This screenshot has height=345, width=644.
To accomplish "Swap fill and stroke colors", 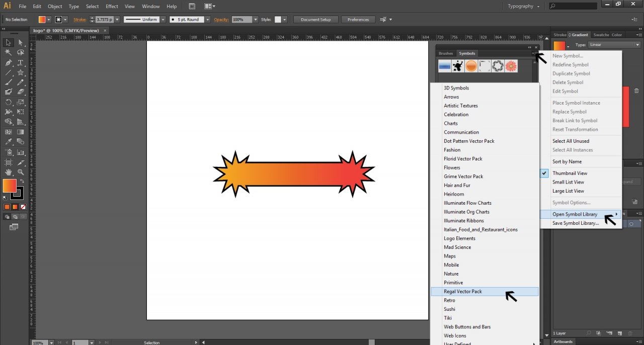I will [x=22, y=181].
